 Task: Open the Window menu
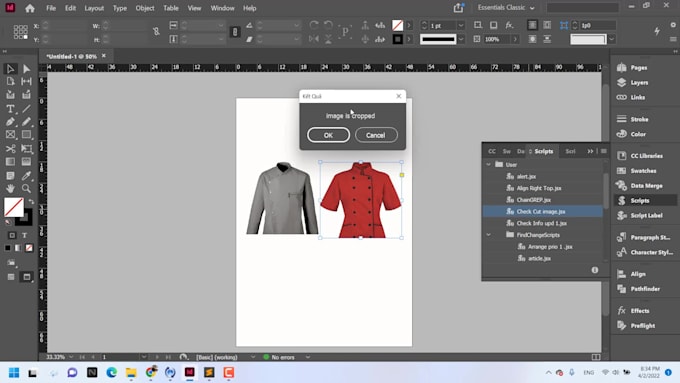222,8
